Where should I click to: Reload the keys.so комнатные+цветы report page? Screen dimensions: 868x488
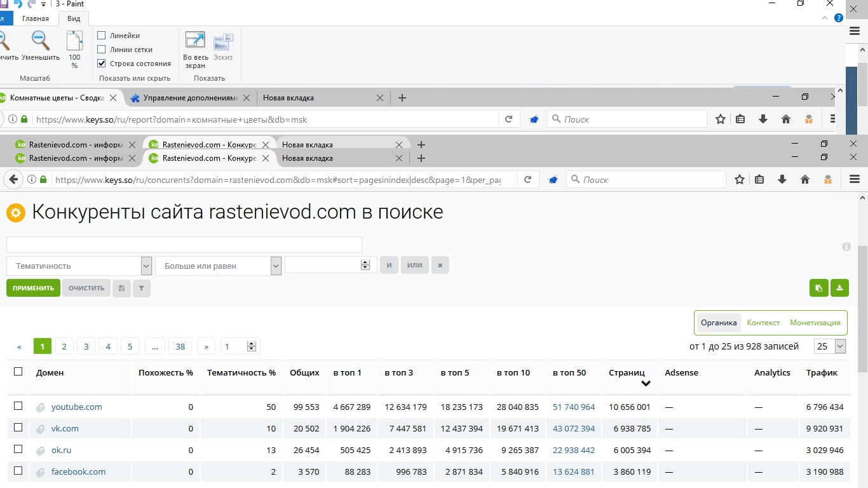(x=508, y=119)
